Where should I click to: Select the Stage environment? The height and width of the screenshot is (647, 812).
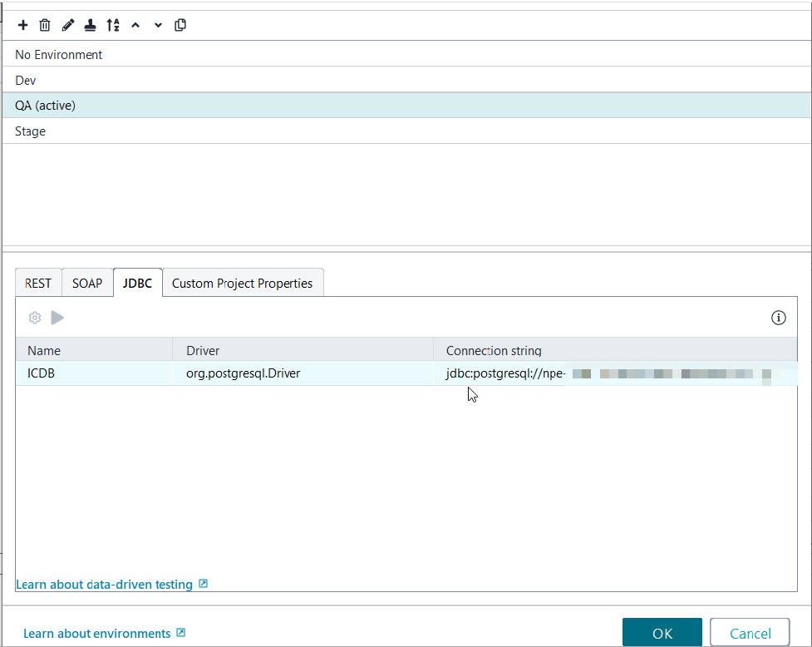31,131
